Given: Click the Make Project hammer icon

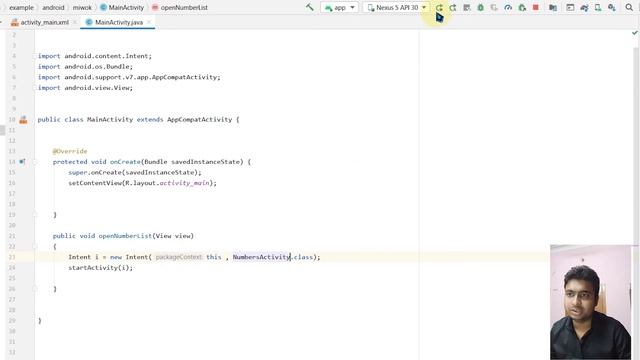Looking at the screenshot, I should click(310, 7).
